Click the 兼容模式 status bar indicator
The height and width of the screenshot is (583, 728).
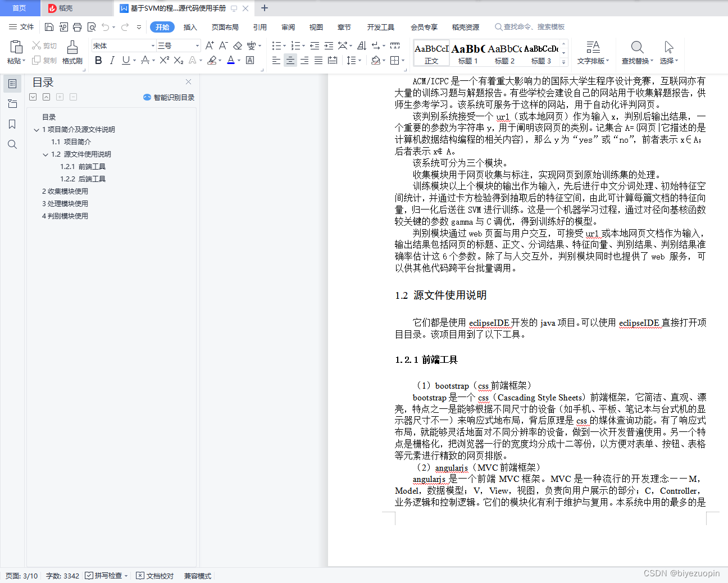tap(197, 575)
